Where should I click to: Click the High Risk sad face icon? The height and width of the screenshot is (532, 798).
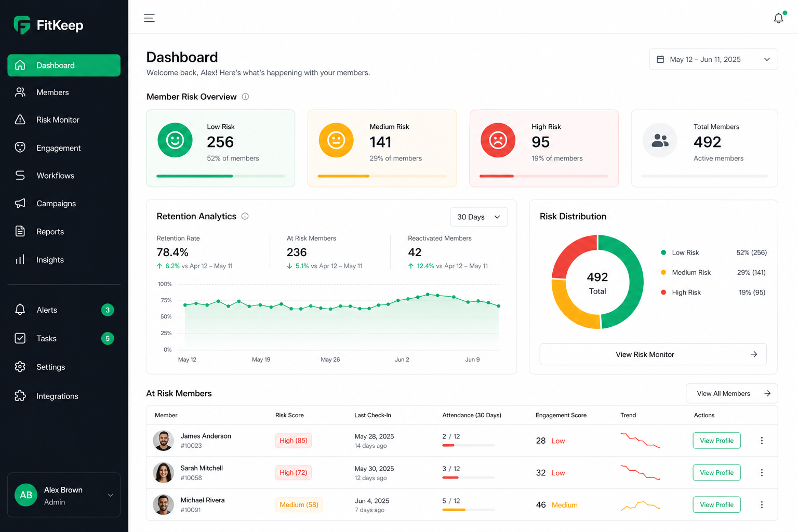point(498,140)
